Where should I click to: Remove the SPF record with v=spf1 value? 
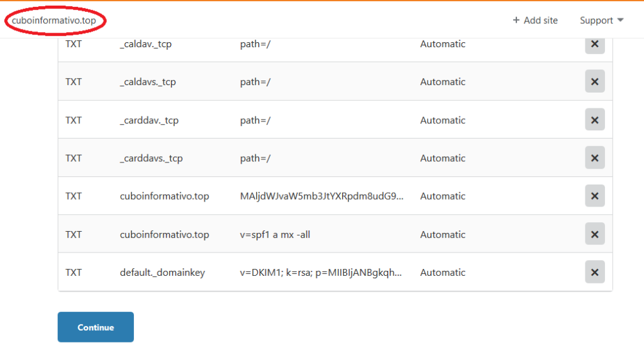click(x=594, y=234)
